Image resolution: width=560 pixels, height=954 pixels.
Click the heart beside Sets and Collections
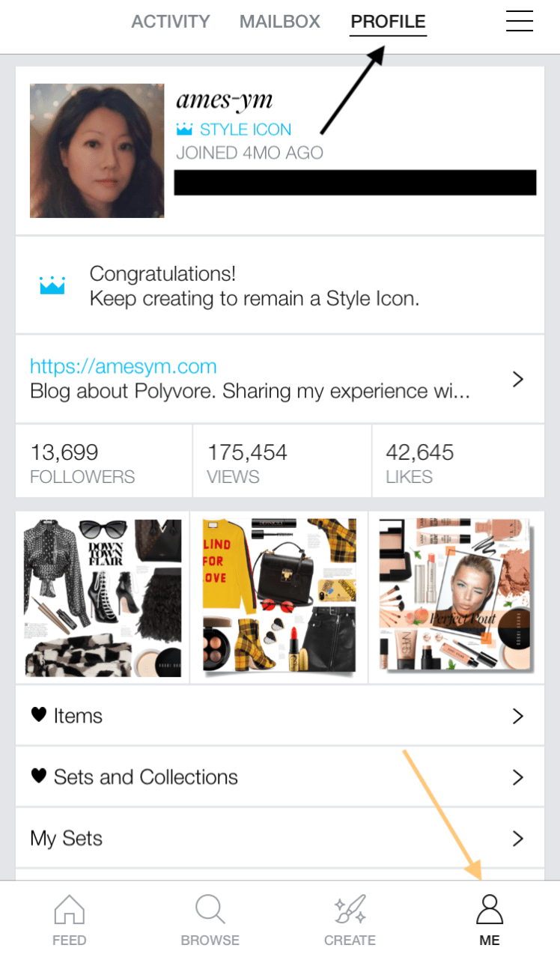click(39, 777)
